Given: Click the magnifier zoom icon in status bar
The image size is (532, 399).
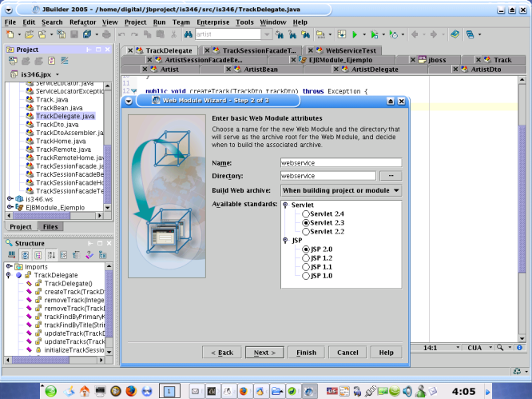Looking at the screenshot, I should tap(501, 349).
